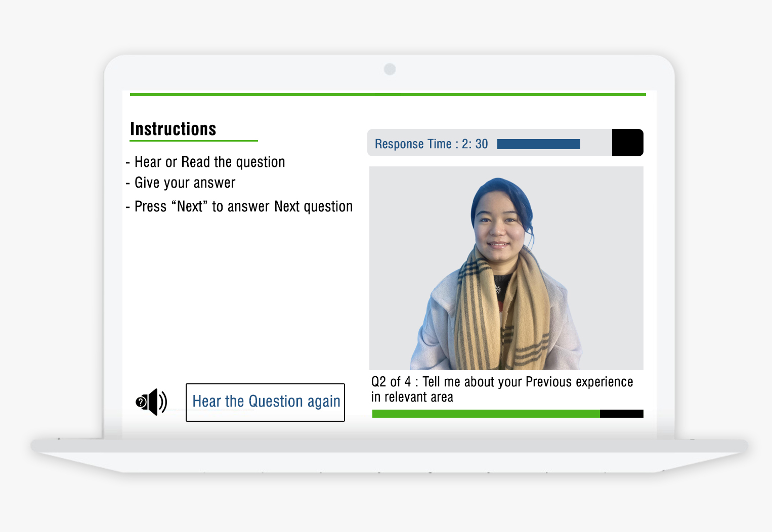Click the Press Next instruction line

pos(239,206)
